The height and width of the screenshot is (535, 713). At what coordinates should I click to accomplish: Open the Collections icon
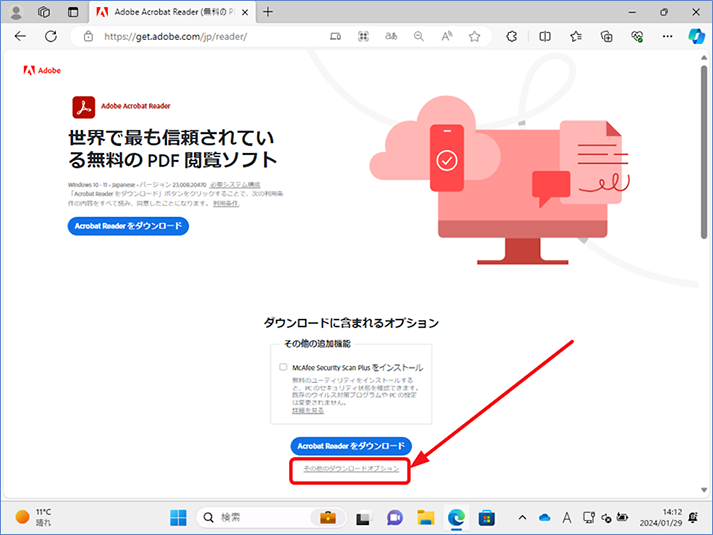(x=607, y=36)
